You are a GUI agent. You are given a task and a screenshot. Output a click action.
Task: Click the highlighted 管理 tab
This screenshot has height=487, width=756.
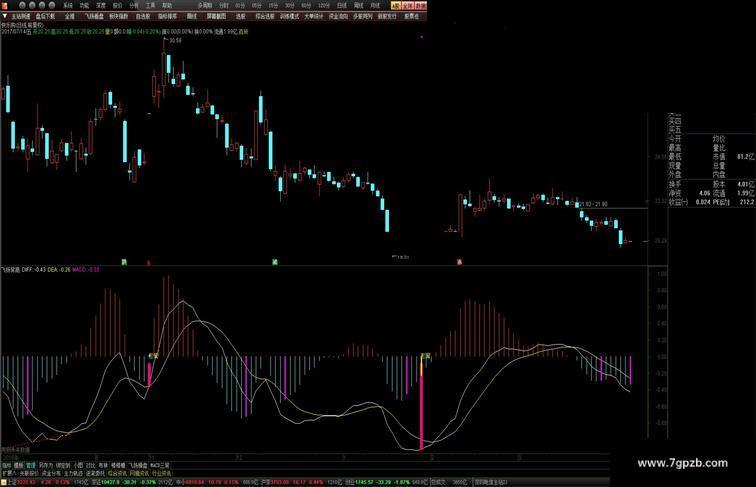[30, 466]
